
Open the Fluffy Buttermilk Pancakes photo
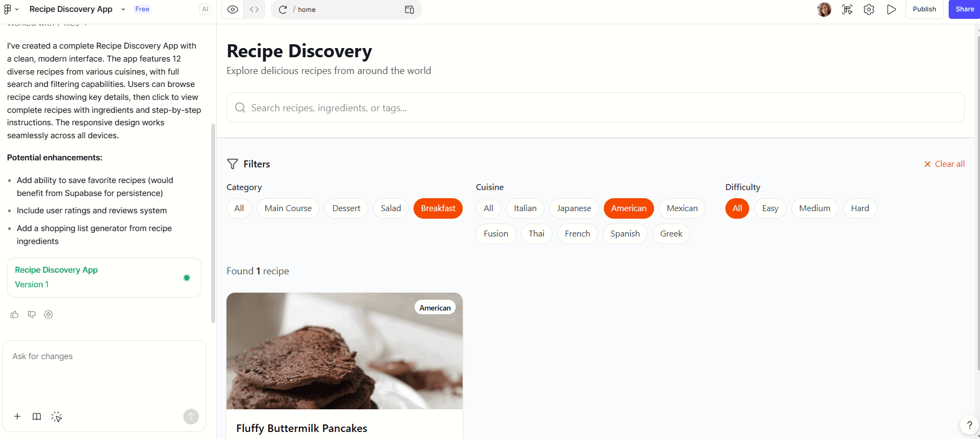pos(344,351)
